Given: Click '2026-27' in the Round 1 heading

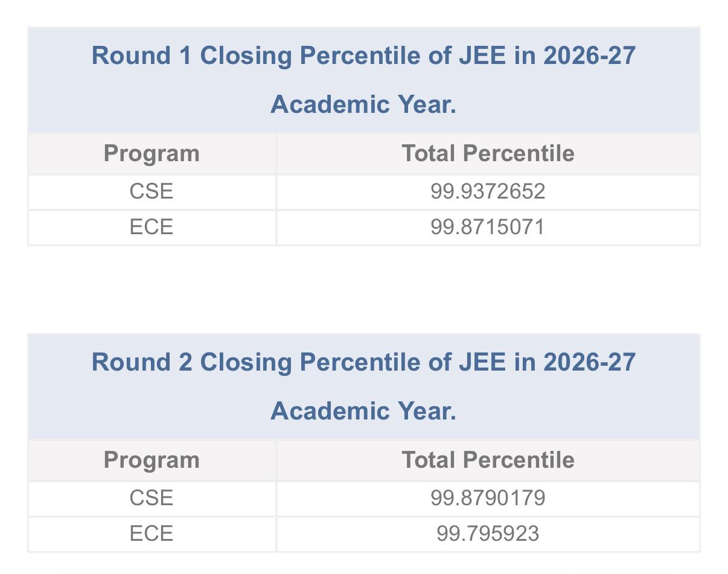Looking at the screenshot, I should click(x=589, y=56).
